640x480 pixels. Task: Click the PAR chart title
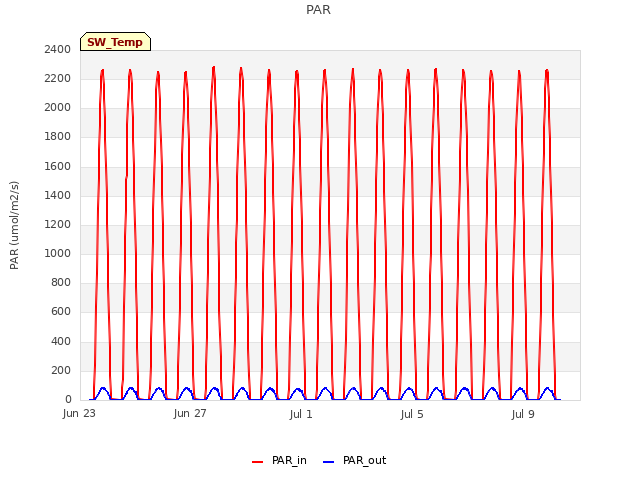click(318, 10)
